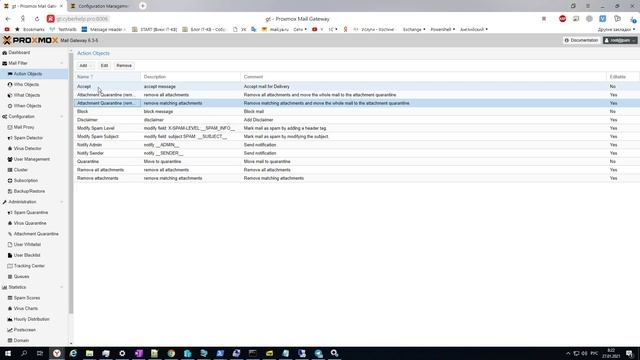This screenshot has width=640, height=360.
Task: Click the Proxmox logo
Action: (31, 40)
